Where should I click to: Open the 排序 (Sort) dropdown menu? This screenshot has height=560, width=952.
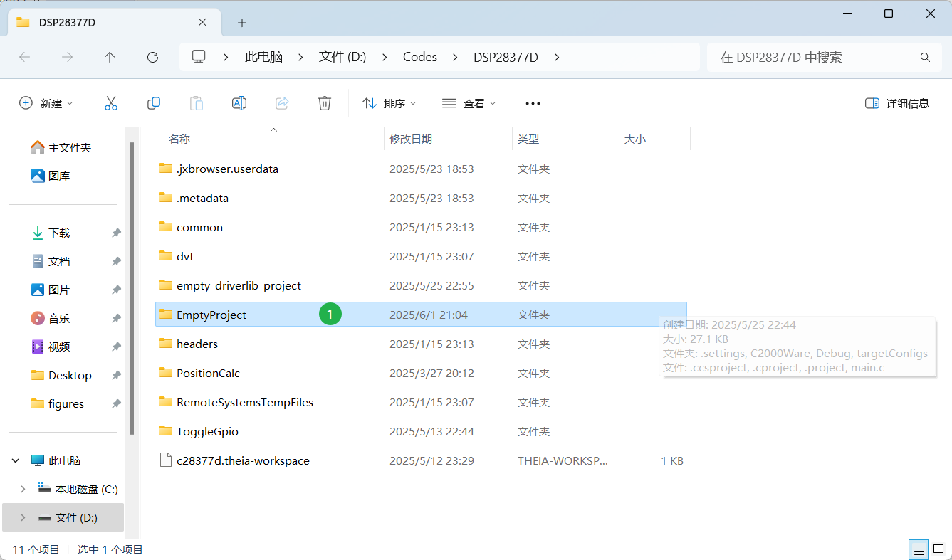[x=389, y=103]
